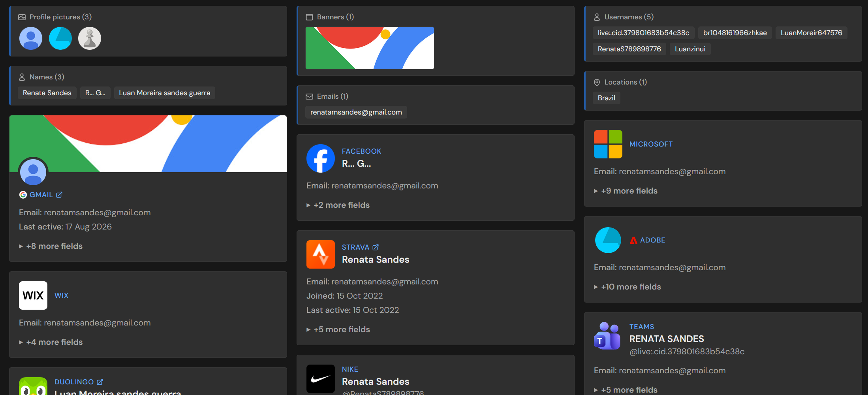Screen dimensions: 868x395
Task: Click 'Joined: 15 Oct 2022' in Strava card
Action: pyautogui.click(x=345, y=296)
